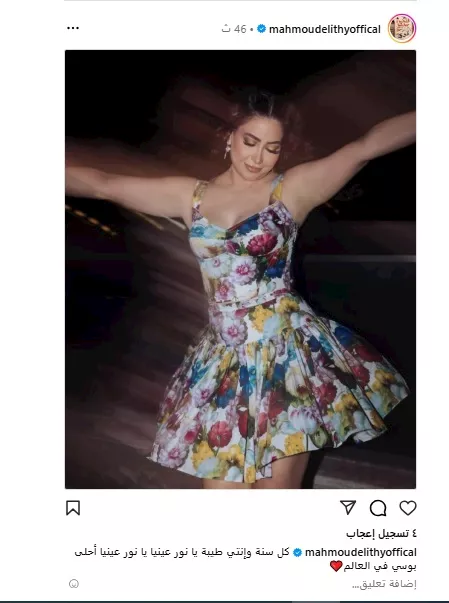
Task: Open the photo of the woman in floral dress
Action: click(x=240, y=269)
